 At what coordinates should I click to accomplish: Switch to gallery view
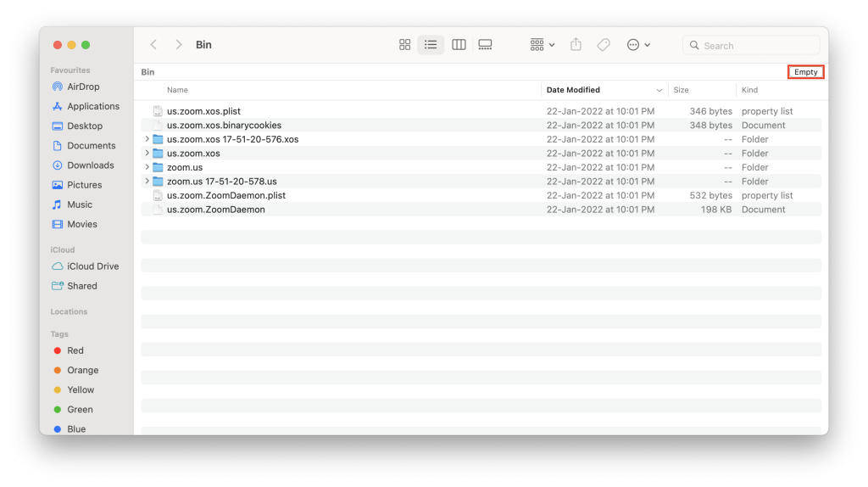(485, 45)
